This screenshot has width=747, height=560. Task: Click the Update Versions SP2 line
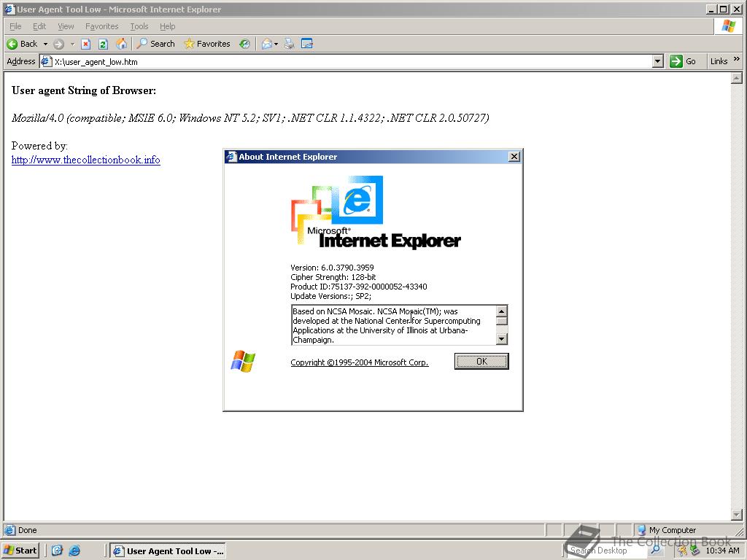point(330,296)
